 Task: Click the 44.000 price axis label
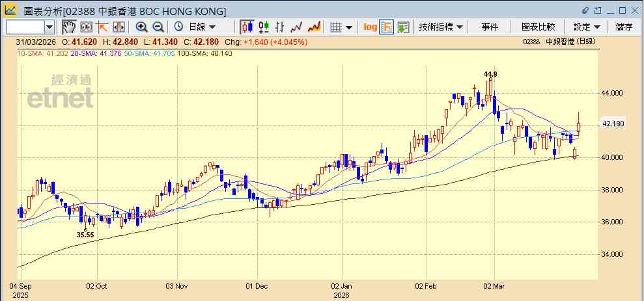point(612,93)
